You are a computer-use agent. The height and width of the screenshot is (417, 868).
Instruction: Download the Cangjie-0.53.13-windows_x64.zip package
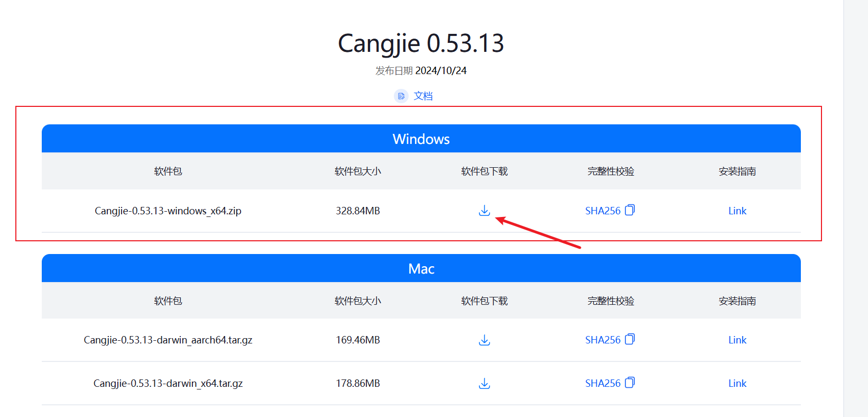pyautogui.click(x=484, y=211)
